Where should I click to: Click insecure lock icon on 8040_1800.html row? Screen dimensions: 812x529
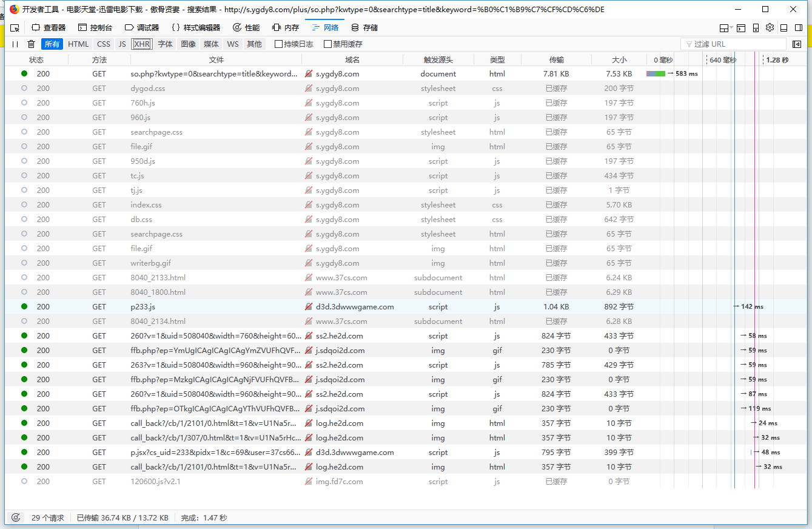pos(309,292)
